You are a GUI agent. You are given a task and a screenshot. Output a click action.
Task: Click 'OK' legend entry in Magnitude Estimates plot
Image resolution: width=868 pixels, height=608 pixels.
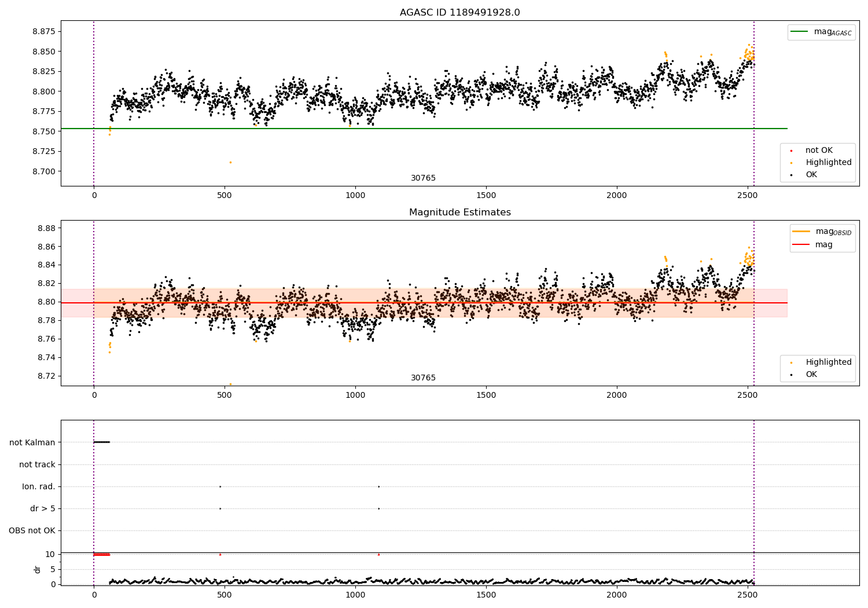(x=811, y=375)
